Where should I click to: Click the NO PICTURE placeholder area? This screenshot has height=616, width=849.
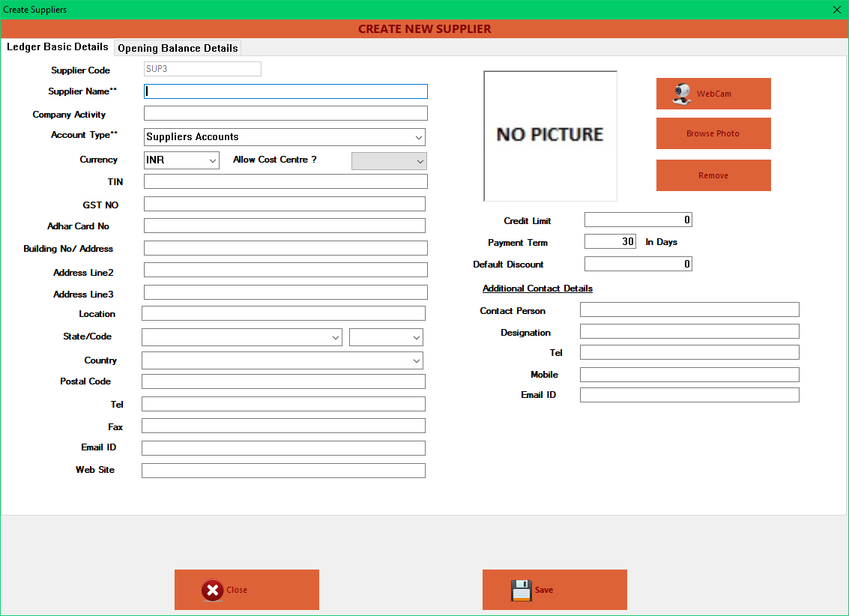pos(550,135)
